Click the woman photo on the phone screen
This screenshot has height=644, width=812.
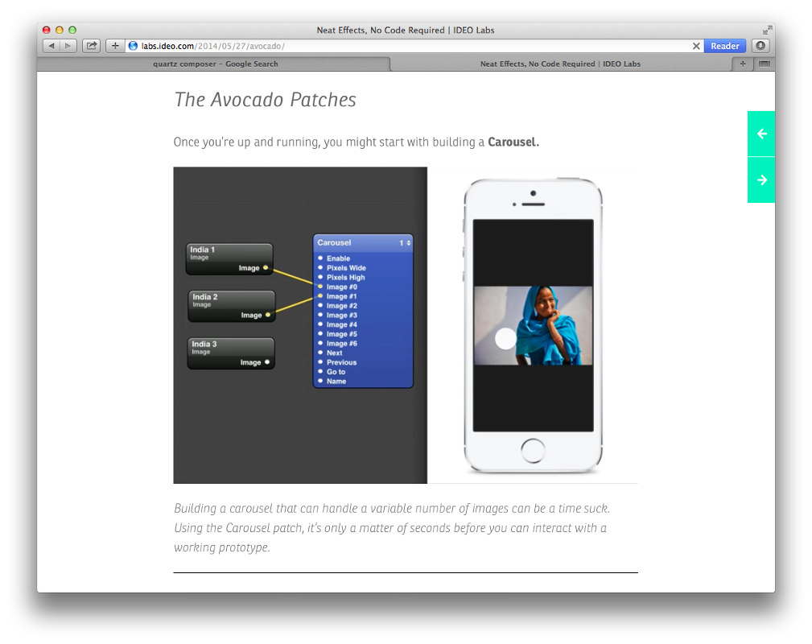click(533, 325)
